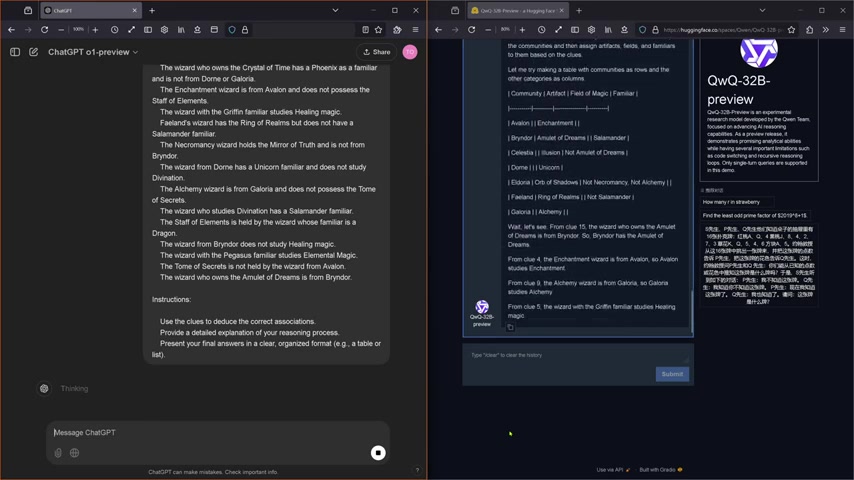Click the 'Built with Gradio' link
The width and height of the screenshot is (854, 480).
tap(661, 470)
